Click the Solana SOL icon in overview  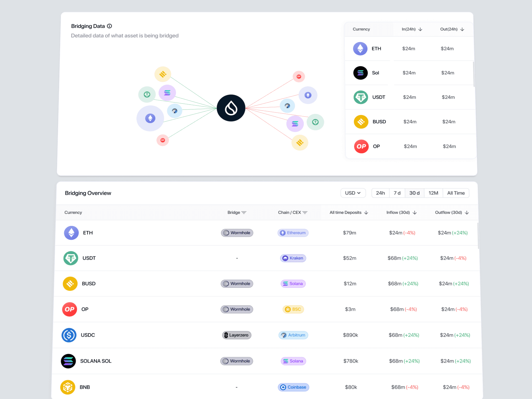pos(68,361)
